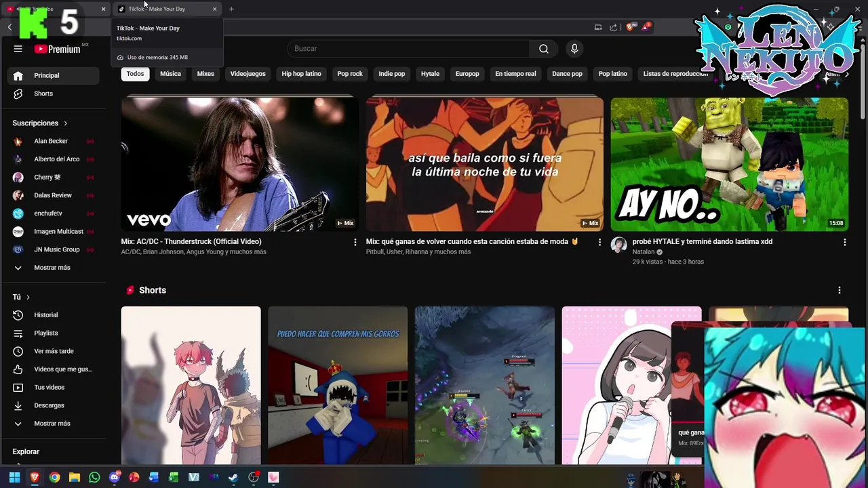
Task: Open File Explorer from the taskbar
Action: [x=75, y=477]
